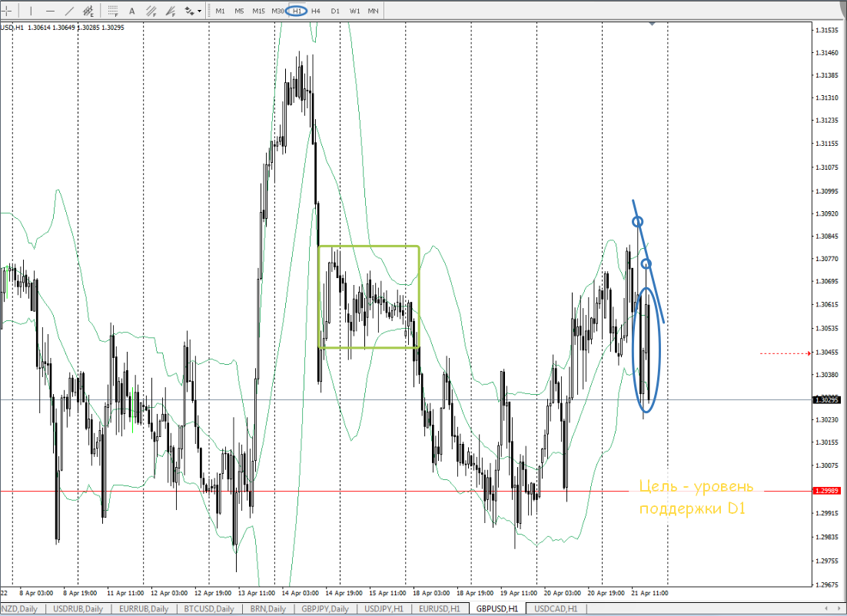Click price scale value 1.30455
Screen dimensions: 847x616
pos(828,352)
